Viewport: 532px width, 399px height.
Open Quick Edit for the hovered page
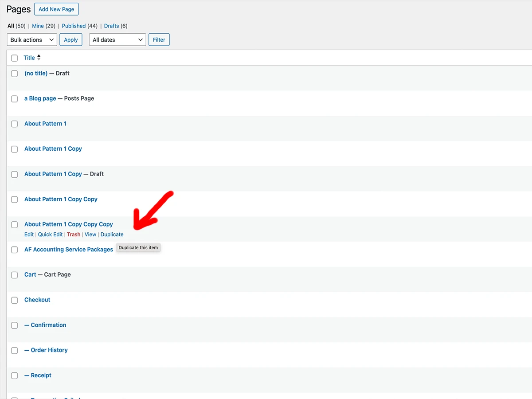(x=50, y=235)
